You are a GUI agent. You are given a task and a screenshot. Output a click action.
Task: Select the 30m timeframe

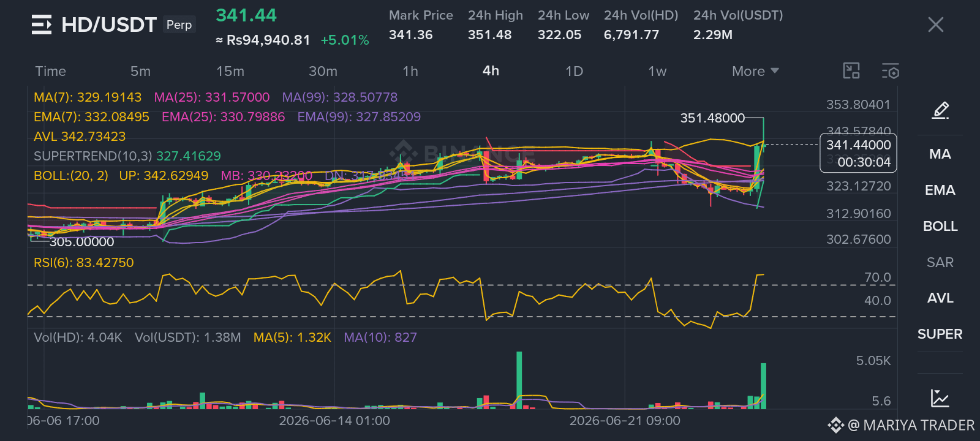click(323, 71)
